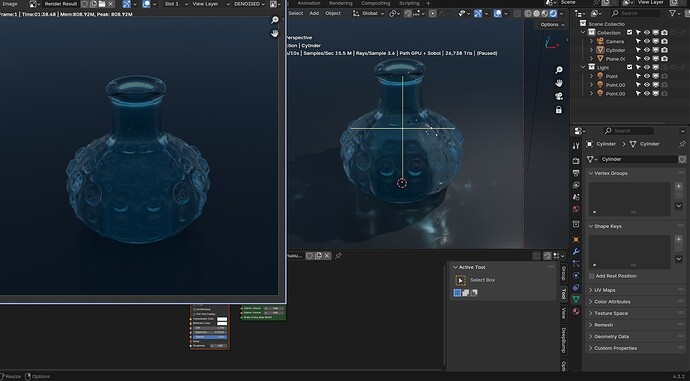Disable render for the Plane object
This screenshot has width=690, height=381.
(x=664, y=59)
